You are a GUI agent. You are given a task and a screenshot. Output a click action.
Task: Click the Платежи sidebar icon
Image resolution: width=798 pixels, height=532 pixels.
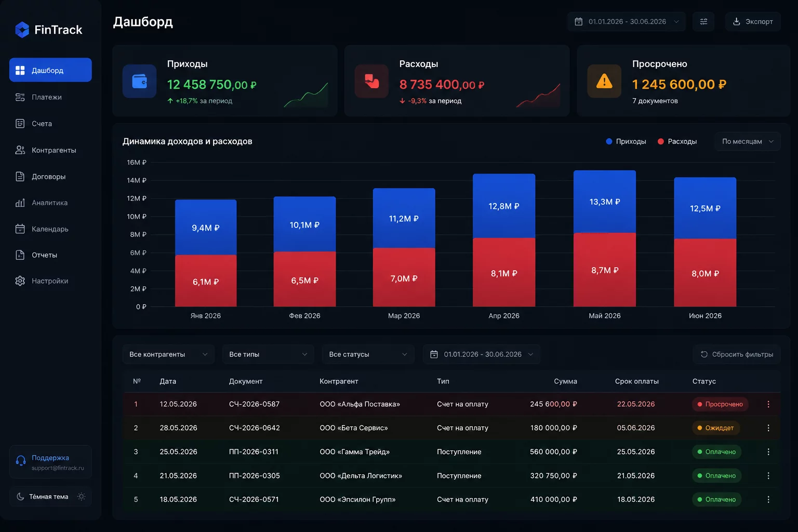(x=20, y=97)
